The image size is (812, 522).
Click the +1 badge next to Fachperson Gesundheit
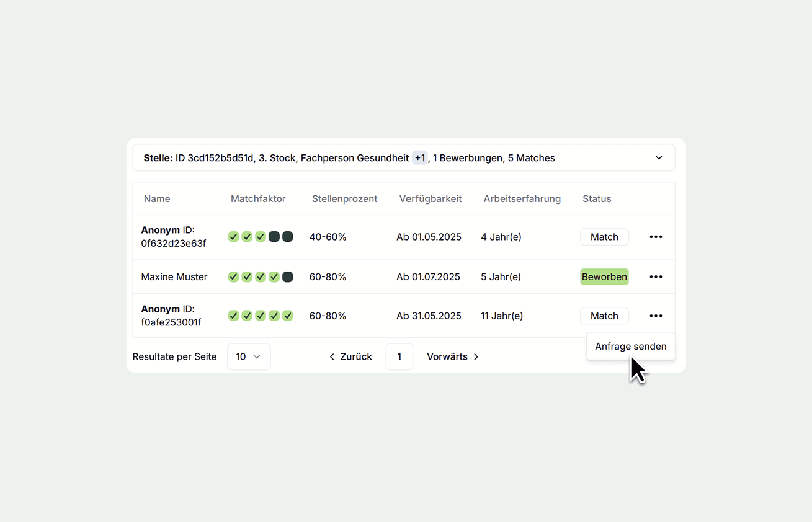pyautogui.click(x=420, y=158)
